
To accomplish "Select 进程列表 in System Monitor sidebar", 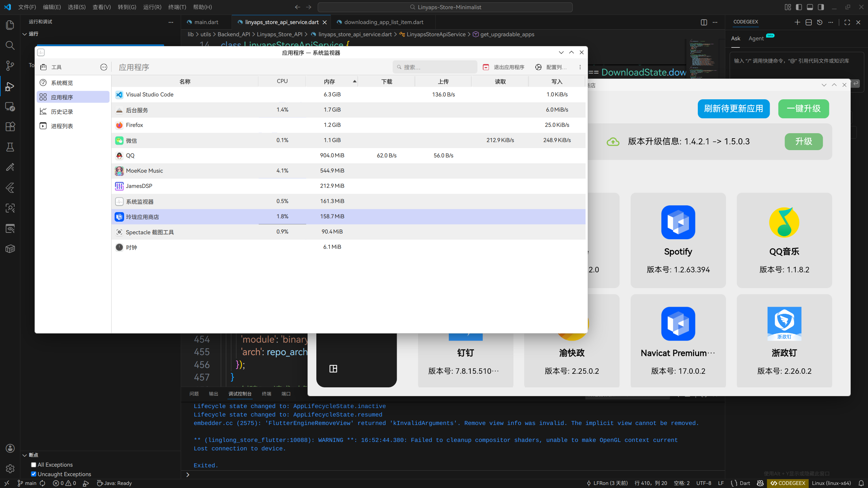I will coord(73,126).
